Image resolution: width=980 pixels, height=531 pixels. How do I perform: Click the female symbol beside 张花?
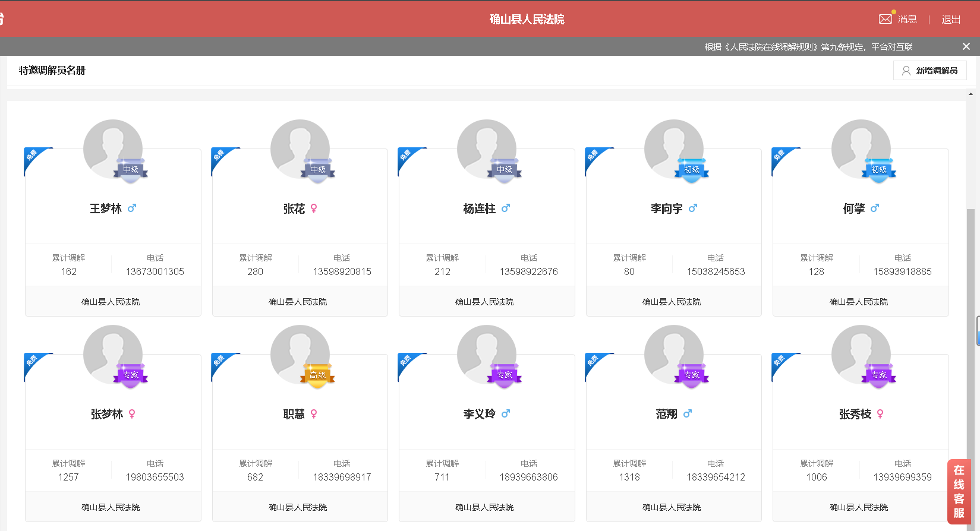(x=314, y=208)
